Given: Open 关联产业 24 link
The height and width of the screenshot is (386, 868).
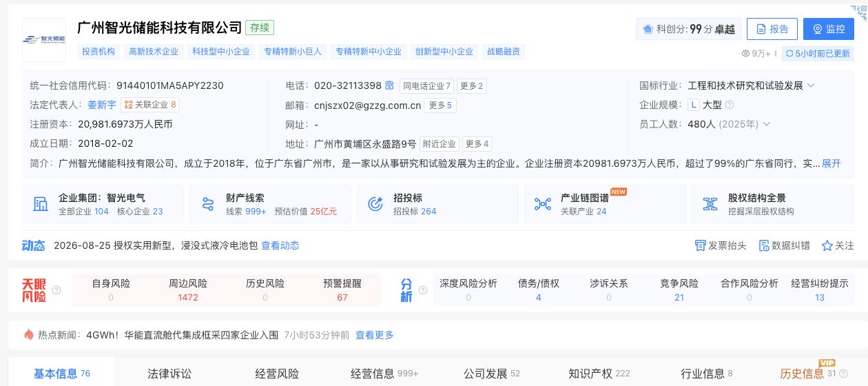Looking at the screenshot, I should tap(583, 212).
